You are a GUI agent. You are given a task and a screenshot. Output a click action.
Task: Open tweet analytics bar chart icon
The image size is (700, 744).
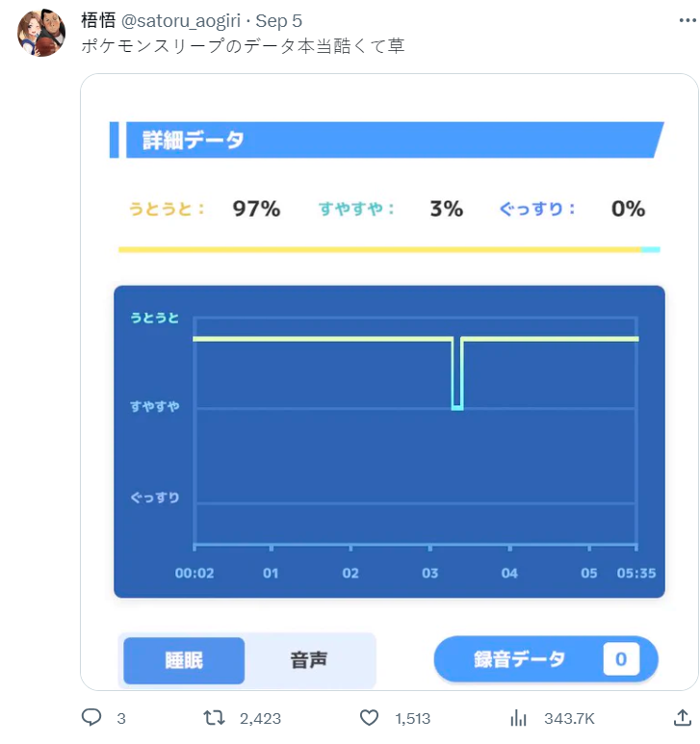(x=519, y=718)
